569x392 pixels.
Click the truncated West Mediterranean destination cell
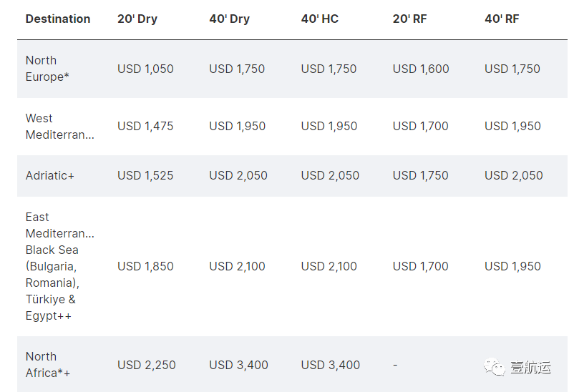tap(60, 126)
